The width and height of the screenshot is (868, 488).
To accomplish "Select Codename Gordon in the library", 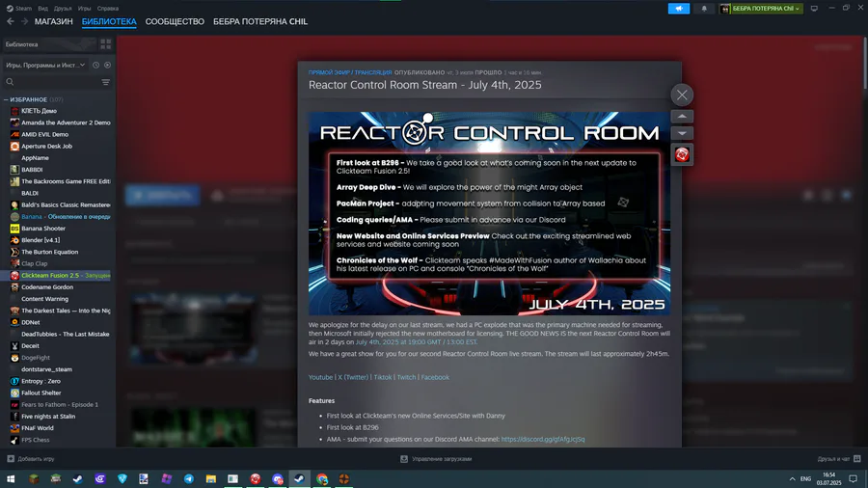I will [x=47, y=287].
